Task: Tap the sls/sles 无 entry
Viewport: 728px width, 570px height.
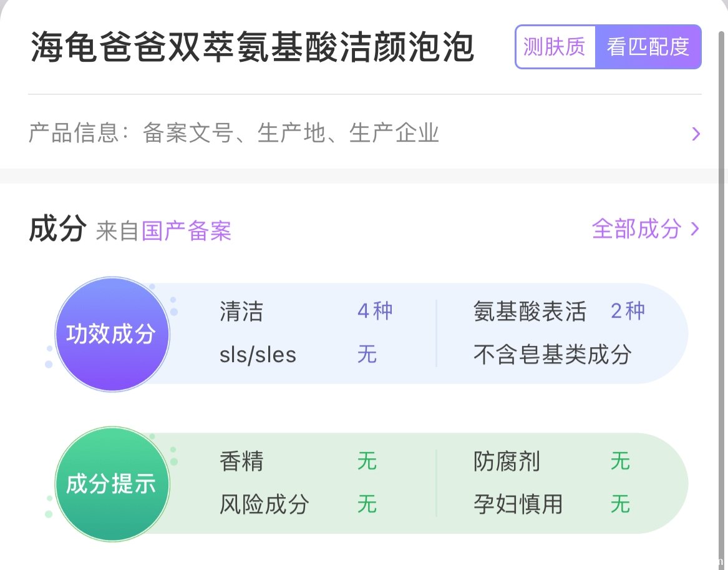Action: tap(258, 355)
